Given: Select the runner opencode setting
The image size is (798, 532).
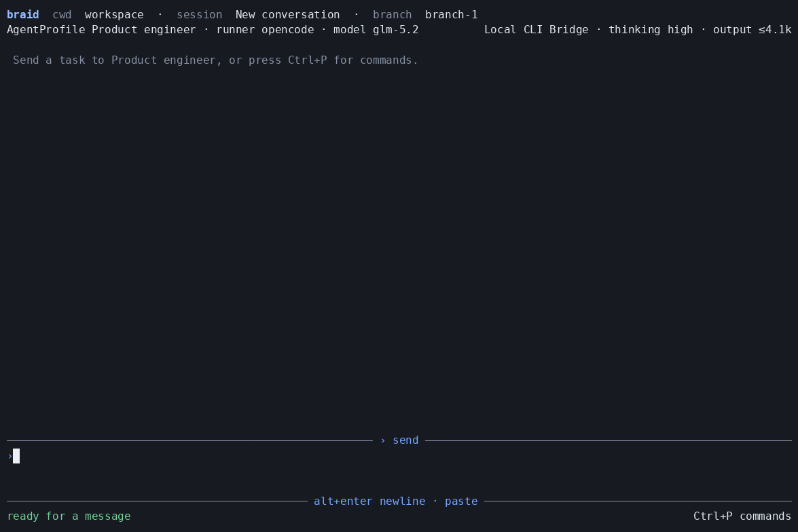Looking at the screenshot, I should click(265, 29).
